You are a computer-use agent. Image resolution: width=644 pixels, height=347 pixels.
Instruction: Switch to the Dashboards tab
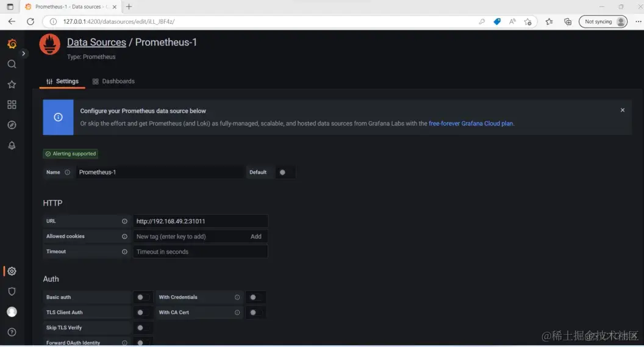pos(113,81)
